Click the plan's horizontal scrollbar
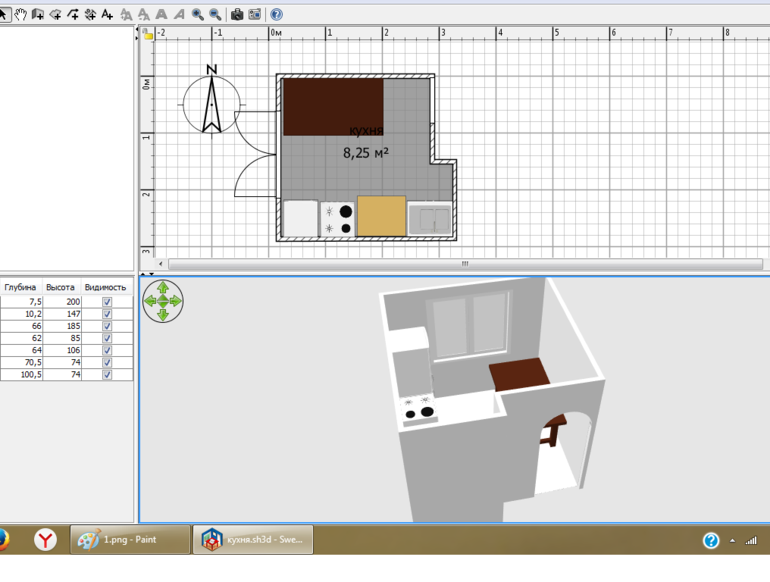 (464, 265)
